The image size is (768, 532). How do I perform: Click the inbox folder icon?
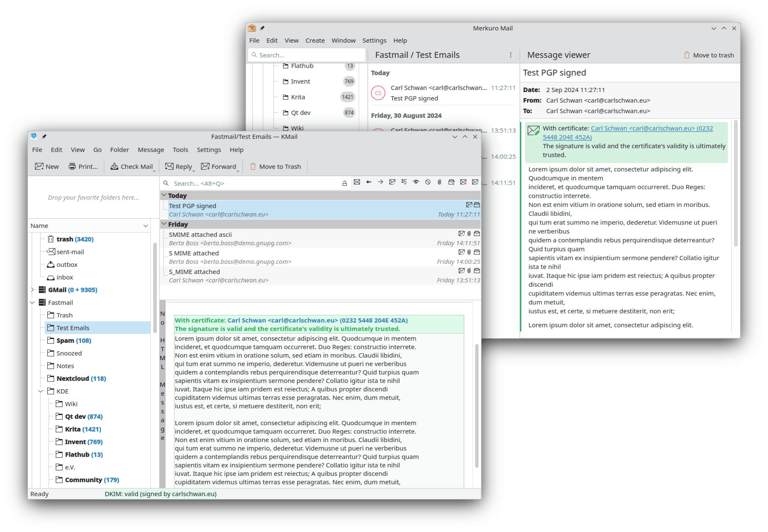[x=51, y=277]
